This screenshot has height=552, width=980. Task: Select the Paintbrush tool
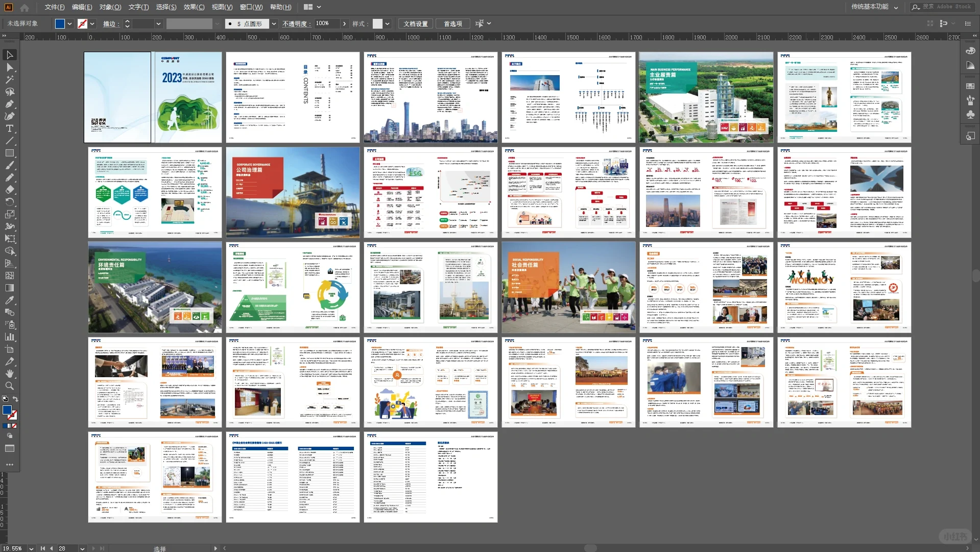pyautogui.click(x=9, y=165)
